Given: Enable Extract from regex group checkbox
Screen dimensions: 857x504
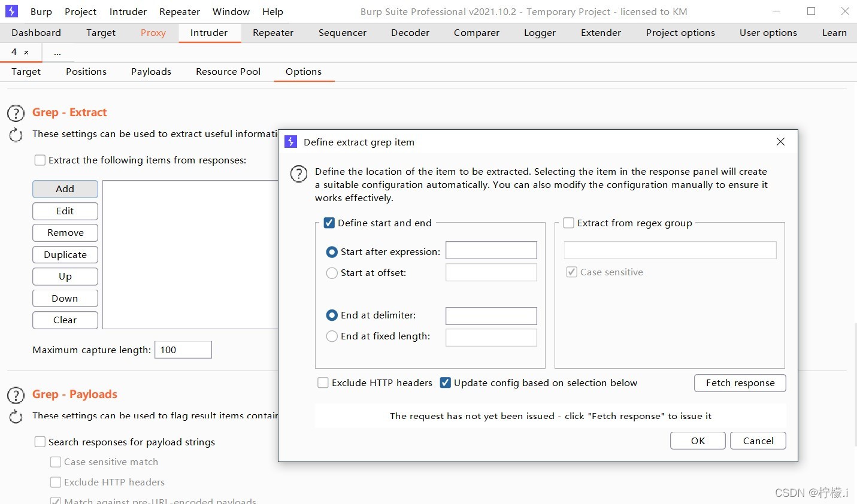Looking at the screenshot, I should point(569,223).
